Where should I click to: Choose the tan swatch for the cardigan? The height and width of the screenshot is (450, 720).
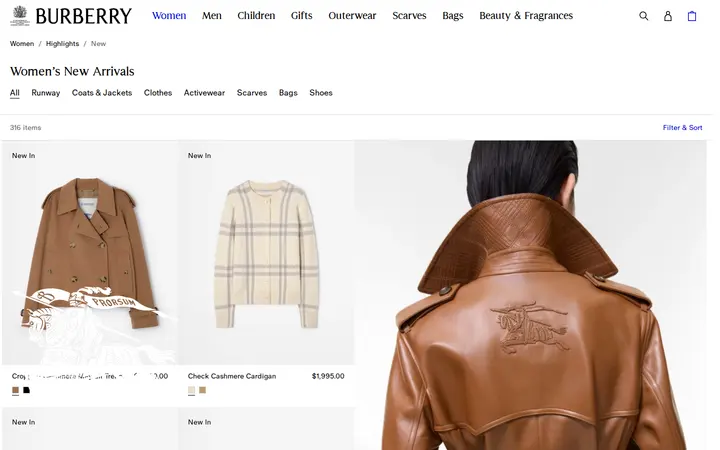pos(202,390)
